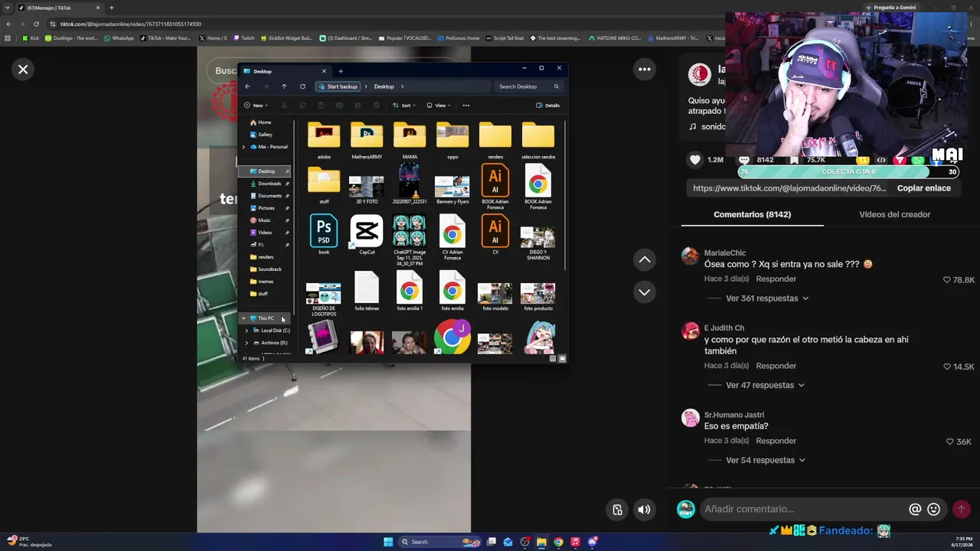Reply to MarialeChic's comment
This screenshot has width=980, height=551.
click(x=776, y=279)
